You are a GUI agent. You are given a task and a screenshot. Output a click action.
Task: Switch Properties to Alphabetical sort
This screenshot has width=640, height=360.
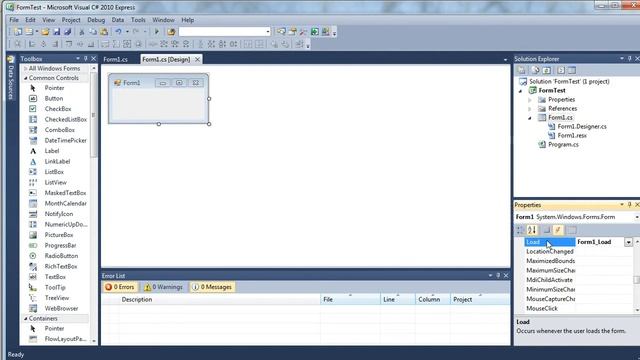click(532, 230)
